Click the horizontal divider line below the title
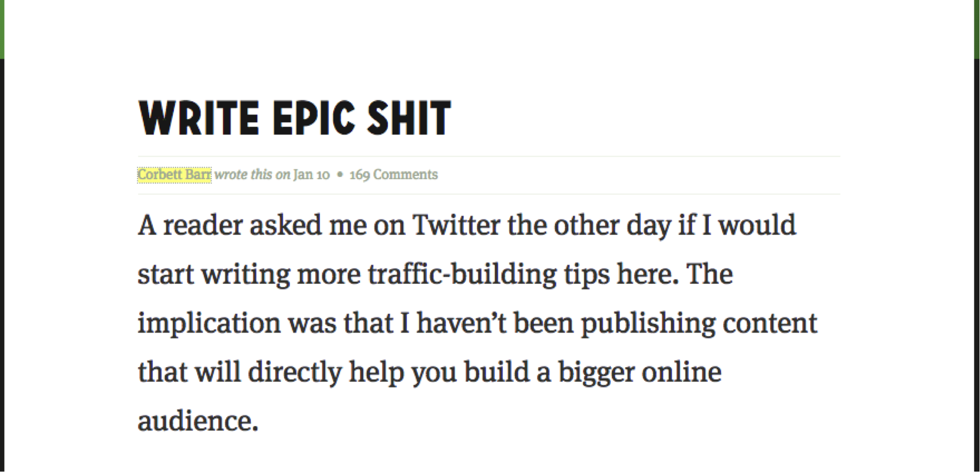The height and width of the screenshot is (472, 980). tap(489, 157)
